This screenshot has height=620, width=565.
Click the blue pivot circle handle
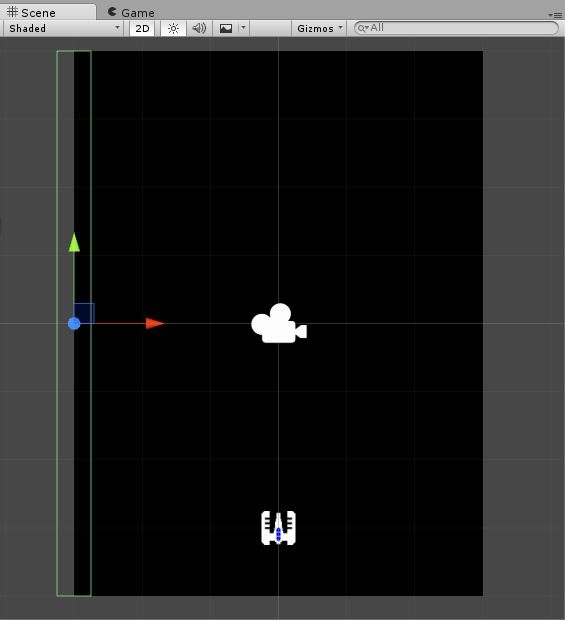(74, 324)
